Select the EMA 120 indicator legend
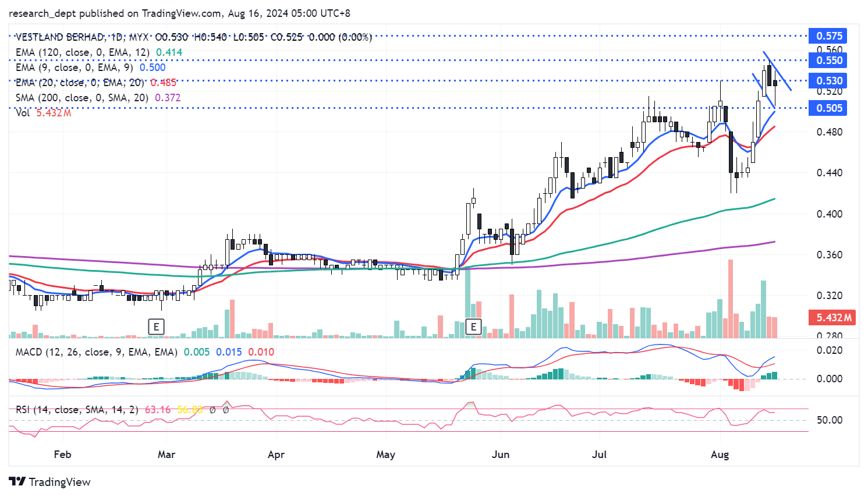The image size is (868, 497). pyautogui.click(x=82, y=52)
